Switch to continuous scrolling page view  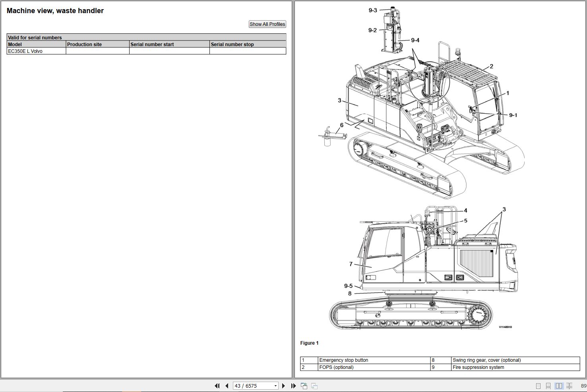[548, 386]
